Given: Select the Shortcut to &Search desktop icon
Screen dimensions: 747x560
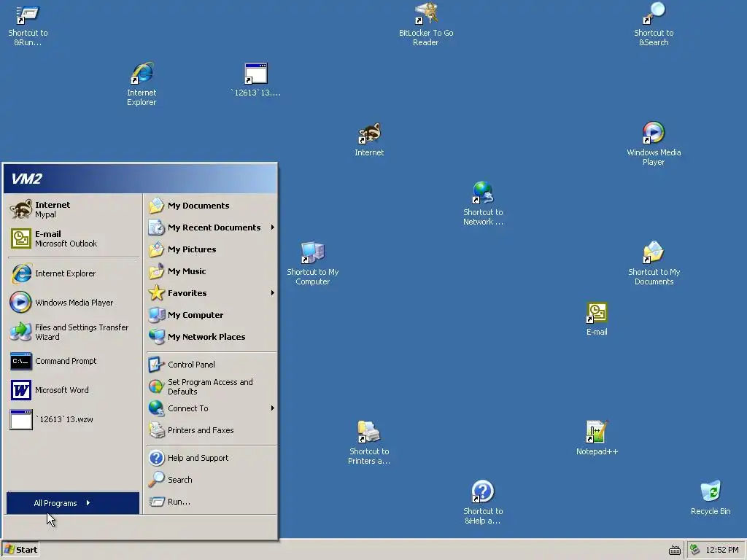Looking at the screenshot, I should (654, 24).
